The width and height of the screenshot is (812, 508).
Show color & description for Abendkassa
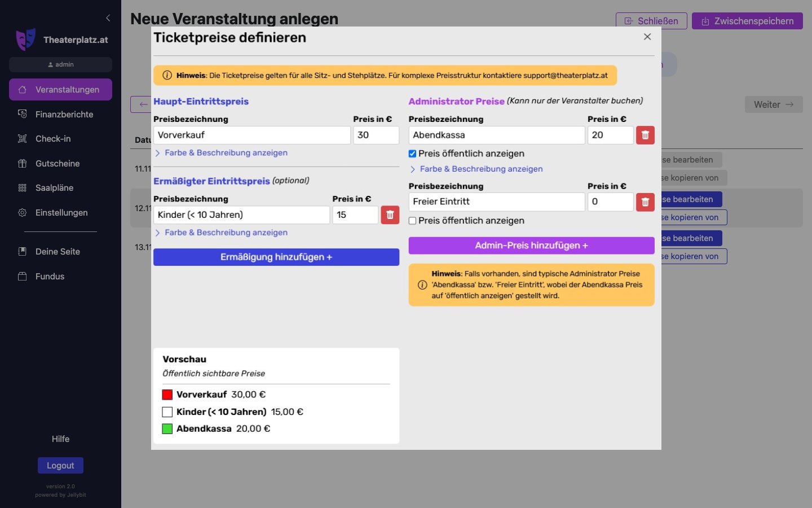[480, 169]
